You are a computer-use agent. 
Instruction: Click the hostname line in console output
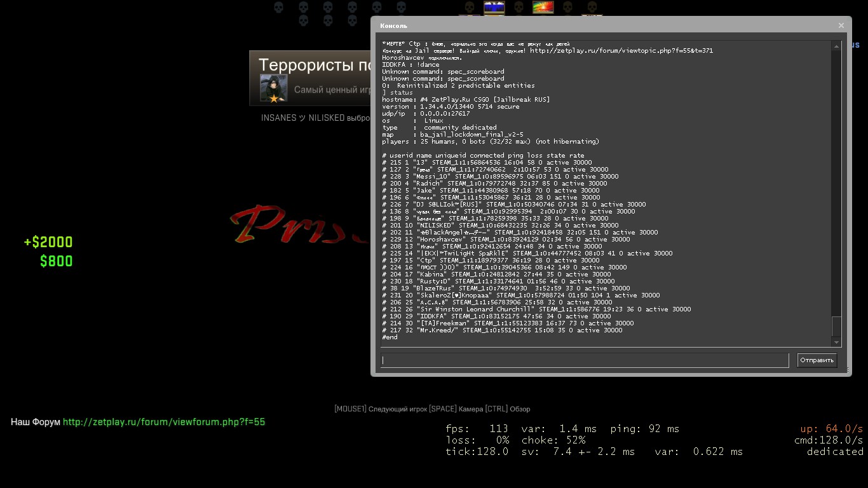tap(466, 100)
